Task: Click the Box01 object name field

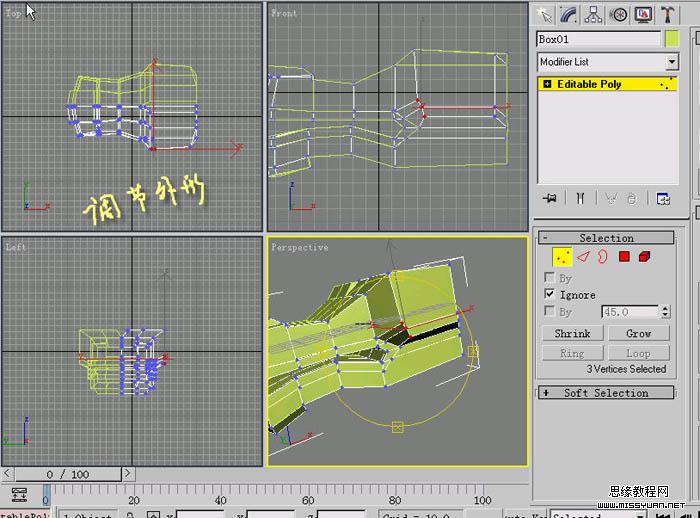Action: (598, 39)
